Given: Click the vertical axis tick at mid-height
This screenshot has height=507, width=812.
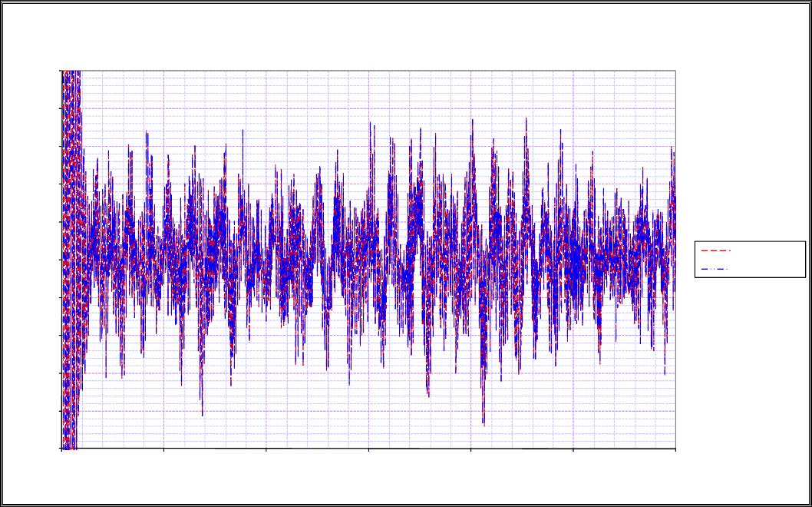Looking at the screenshot, I should 60,260.
